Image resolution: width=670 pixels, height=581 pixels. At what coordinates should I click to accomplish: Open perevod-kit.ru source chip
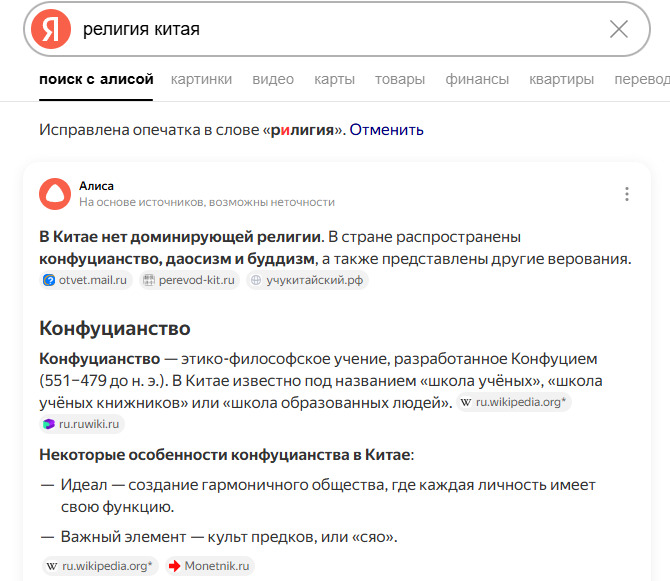click(190, 280)
